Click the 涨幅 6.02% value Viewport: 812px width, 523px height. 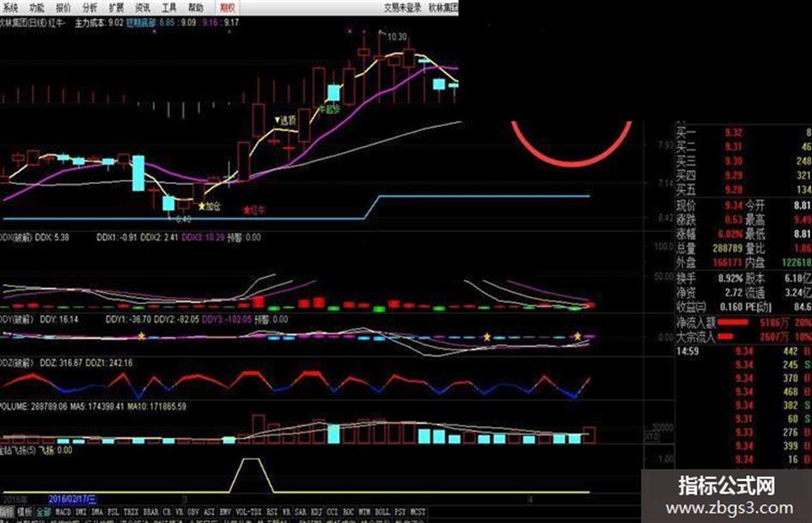(730, 234)
